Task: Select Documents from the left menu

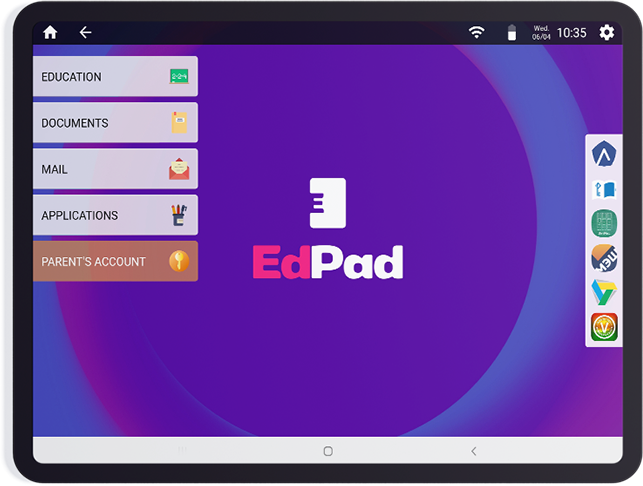Action: (x=115, y=123)
